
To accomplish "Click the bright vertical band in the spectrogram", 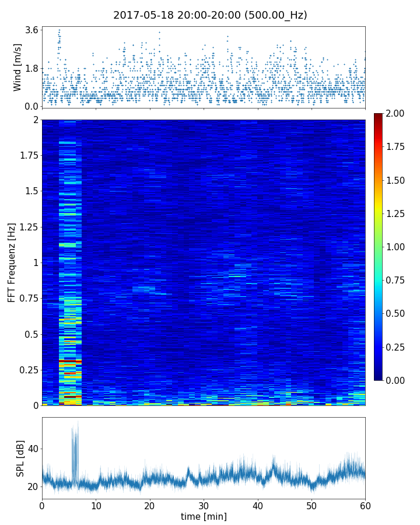I will coord(70,262).
